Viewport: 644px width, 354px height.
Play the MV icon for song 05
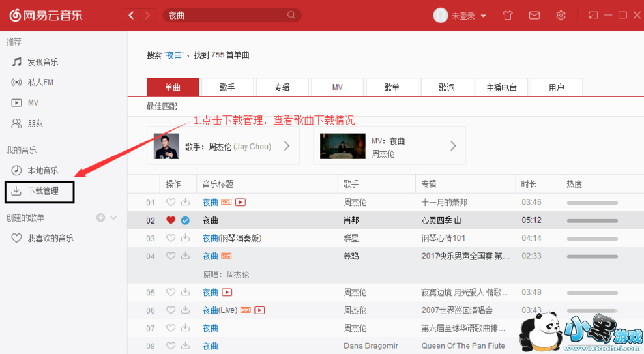point(227,293)
